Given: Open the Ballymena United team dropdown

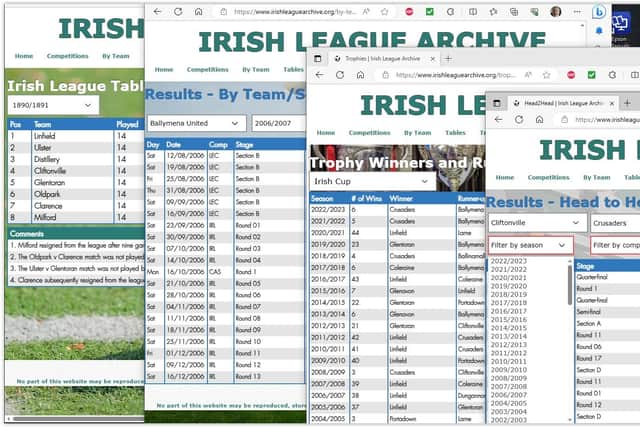Looking at the screenshot, I should coord(196,123).
